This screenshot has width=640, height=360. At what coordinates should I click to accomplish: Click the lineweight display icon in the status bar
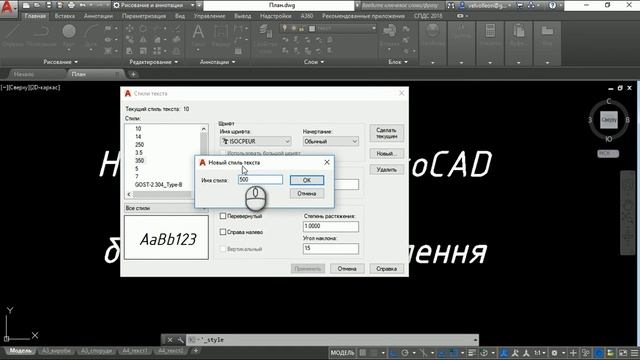coord(472,353)
